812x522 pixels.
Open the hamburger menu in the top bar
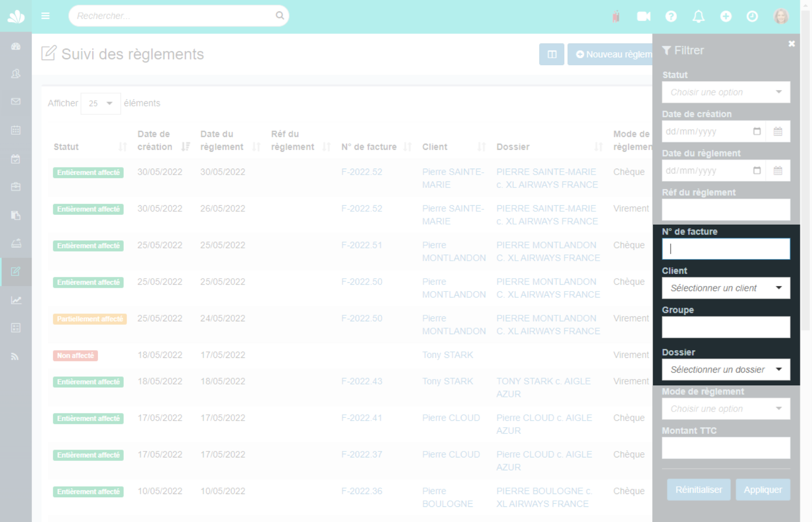click(45, 16)
